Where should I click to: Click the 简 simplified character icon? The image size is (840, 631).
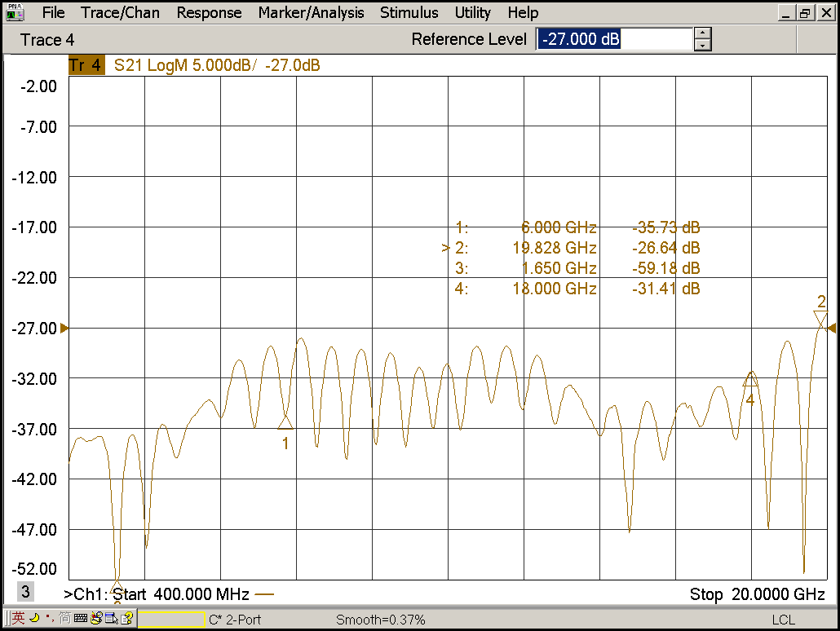click(x=64, y=618)
